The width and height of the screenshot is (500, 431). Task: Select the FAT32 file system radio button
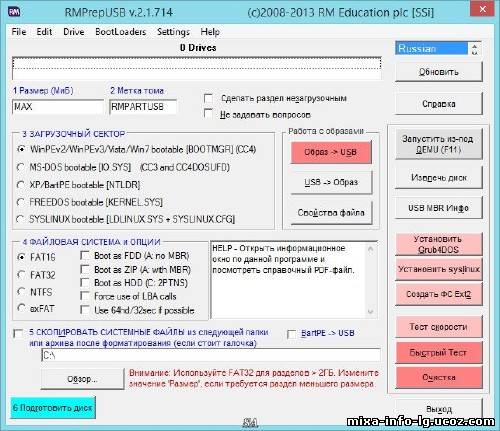click(x=21, y=275)
